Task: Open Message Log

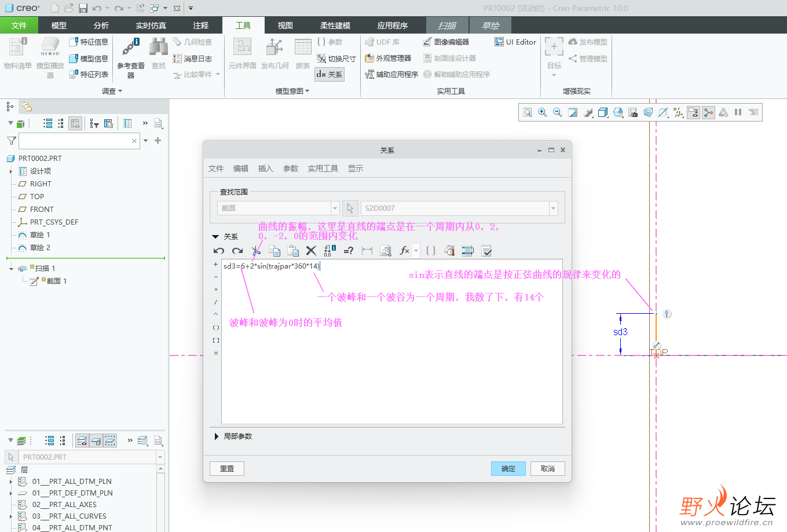Action: pos(193,58)
